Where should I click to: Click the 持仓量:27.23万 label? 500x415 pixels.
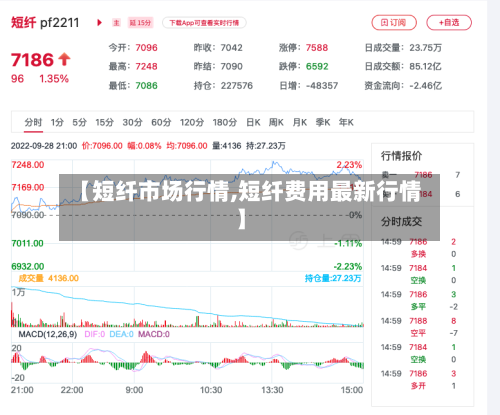[x=333, y=278]
